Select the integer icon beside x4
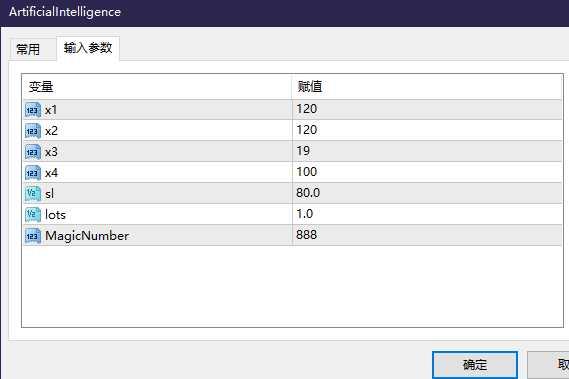The height and width of the screenshot is (379, 569). (33, 173)
